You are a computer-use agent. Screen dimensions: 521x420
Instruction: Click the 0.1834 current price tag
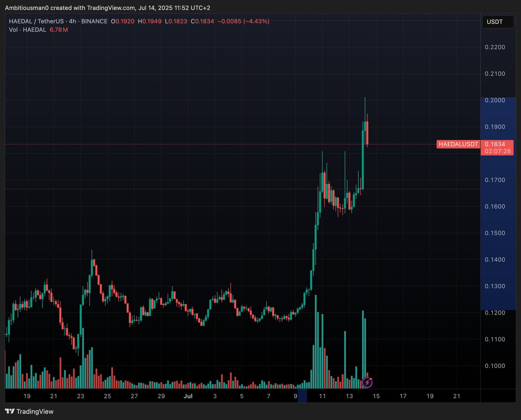[x=498, y=144]
